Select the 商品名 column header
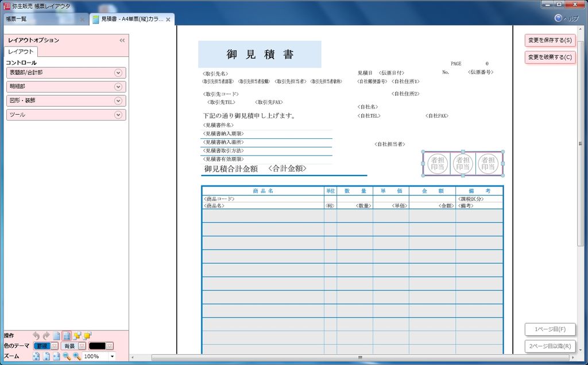 pos(263,191)
